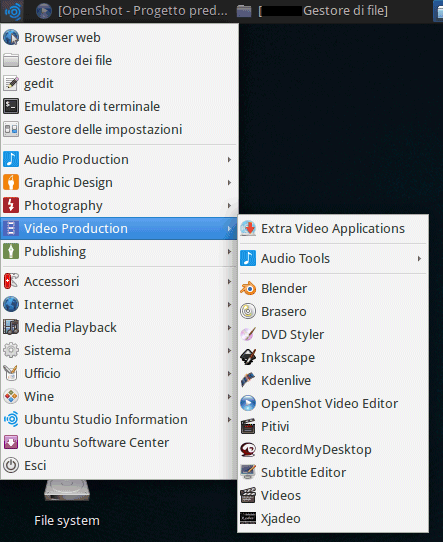443x542 pixels.
Task: Click the Xjadeo label
Action: click(x=281, y=518)
